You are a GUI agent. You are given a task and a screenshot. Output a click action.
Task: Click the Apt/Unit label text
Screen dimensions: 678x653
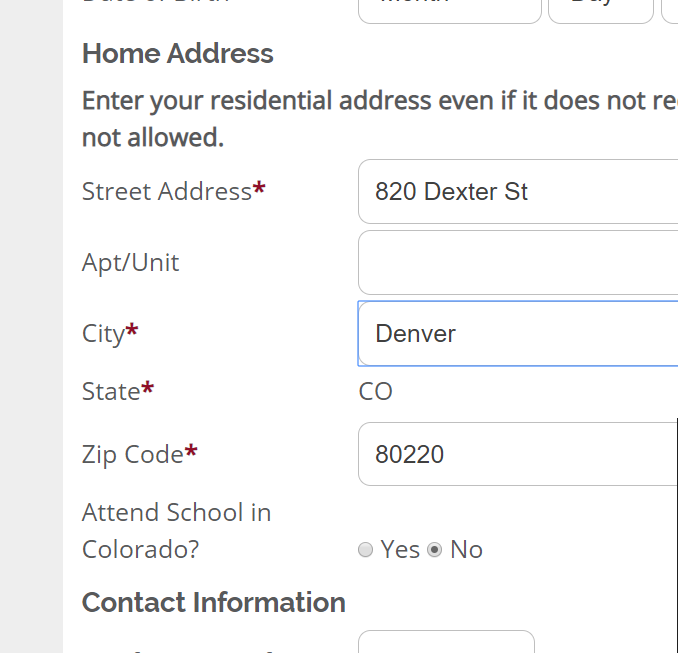[x=131, y=262]
